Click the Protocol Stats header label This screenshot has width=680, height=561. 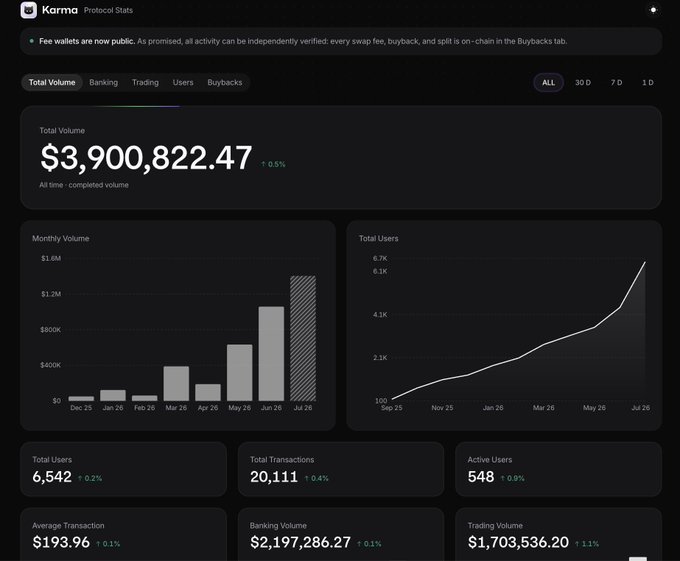coord(108,10)
